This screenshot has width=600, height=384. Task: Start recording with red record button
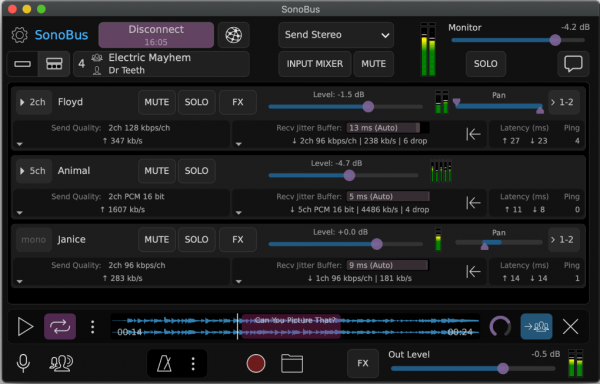tap(256, 363)
